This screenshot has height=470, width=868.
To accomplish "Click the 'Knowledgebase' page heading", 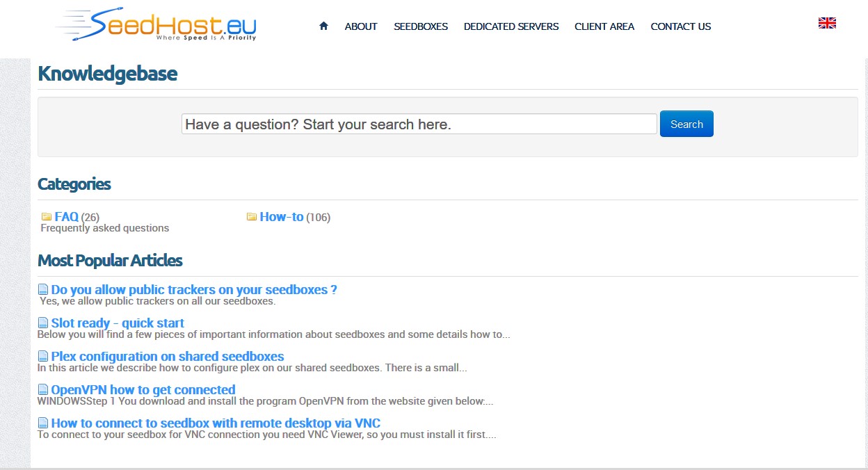I will [x=107, y=74].
